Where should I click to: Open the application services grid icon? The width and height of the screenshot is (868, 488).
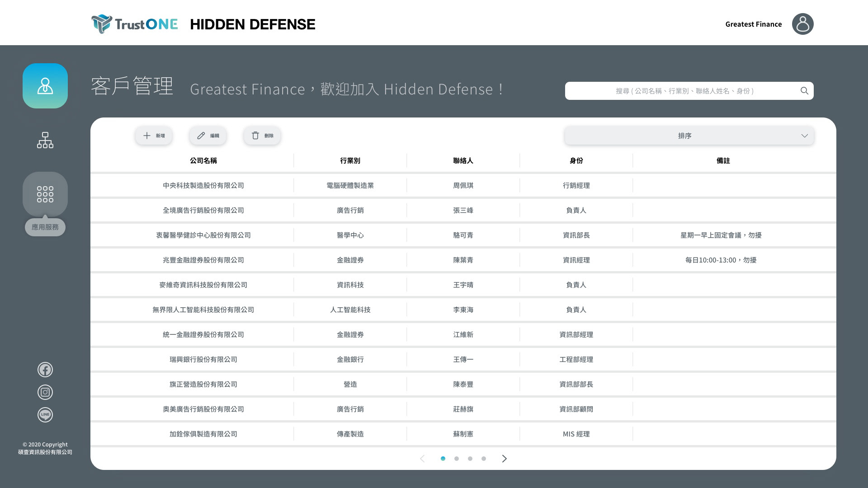click(45, 194)
